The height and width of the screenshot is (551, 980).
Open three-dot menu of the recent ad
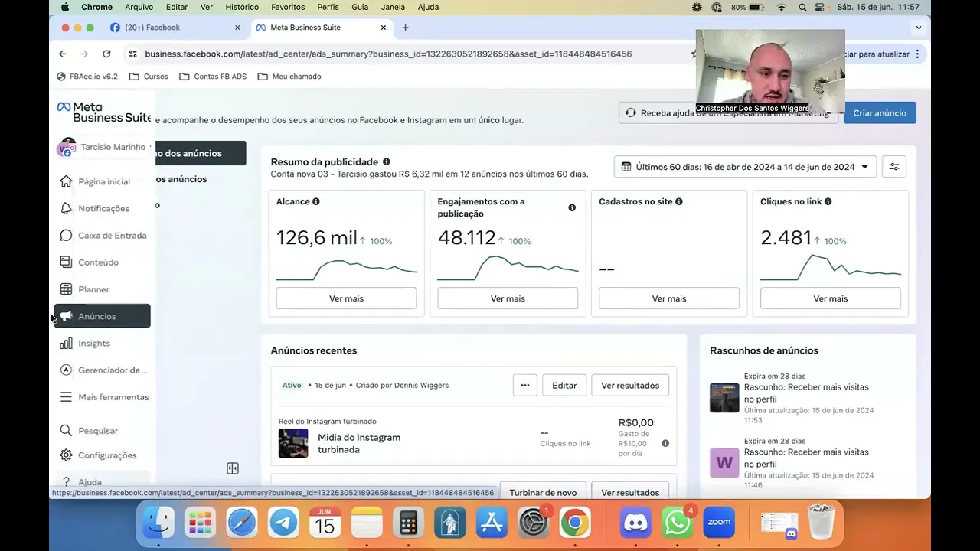(x=525, y=385)
